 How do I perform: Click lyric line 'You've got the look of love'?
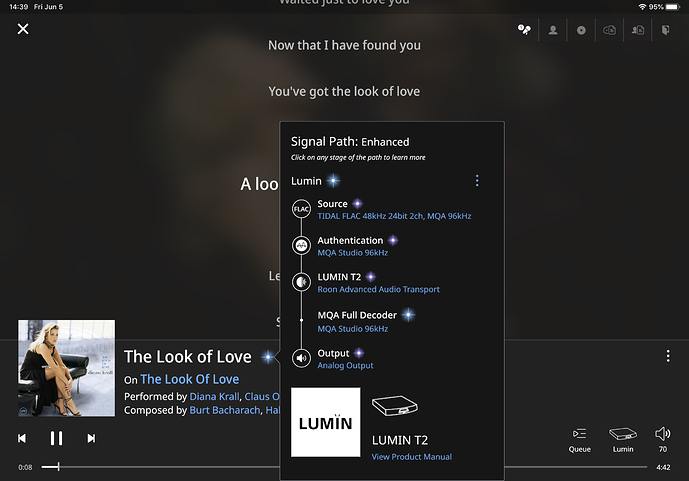(x=344, y=91)
